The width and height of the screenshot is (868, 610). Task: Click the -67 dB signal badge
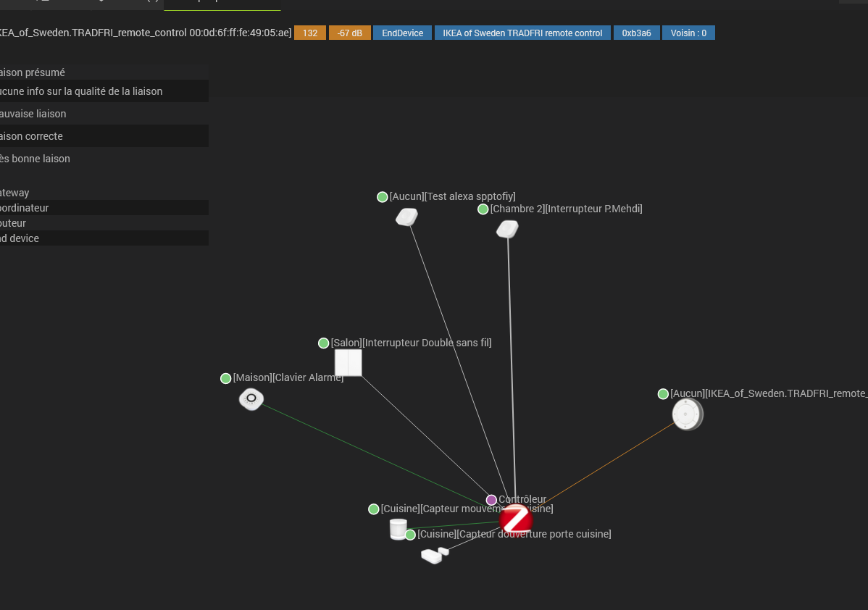click(350, 33)
